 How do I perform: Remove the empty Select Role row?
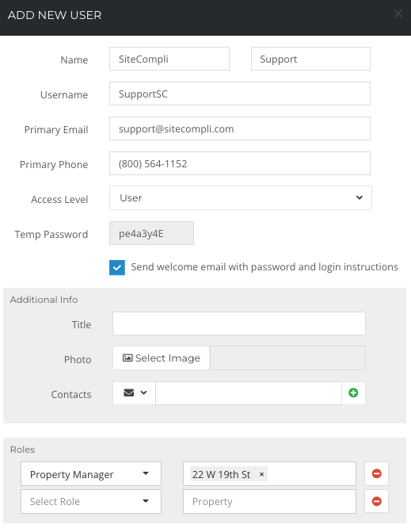tap(376, 501)
